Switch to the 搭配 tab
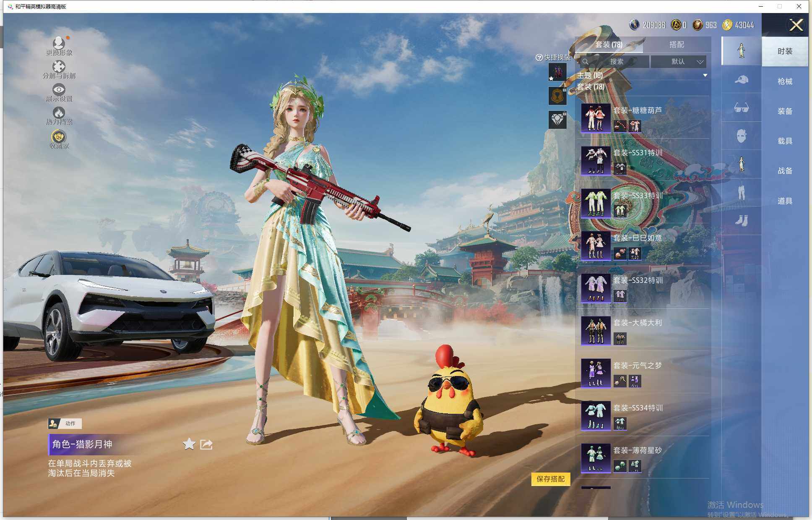Viewport: 812px width, 520px height. [676, 44]
